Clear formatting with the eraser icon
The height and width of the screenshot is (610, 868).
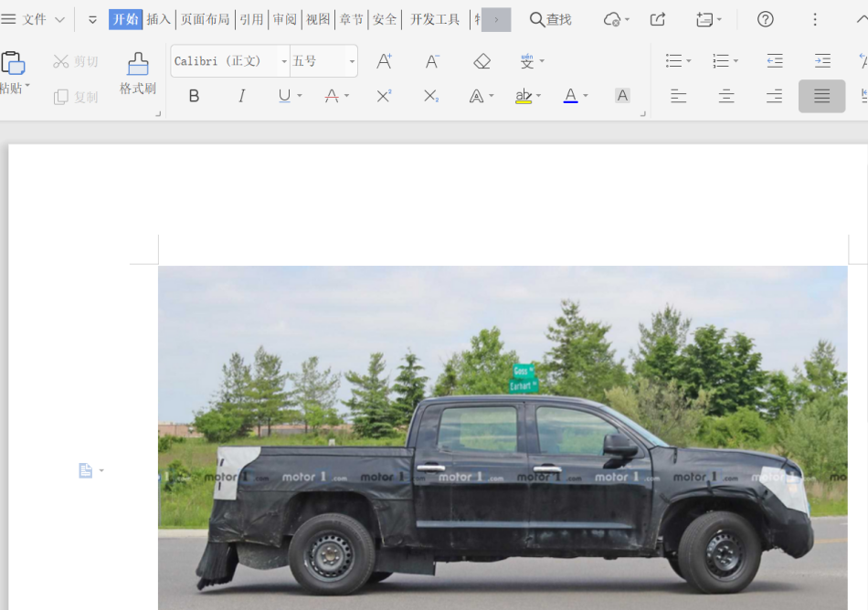[x=482, y=61]
